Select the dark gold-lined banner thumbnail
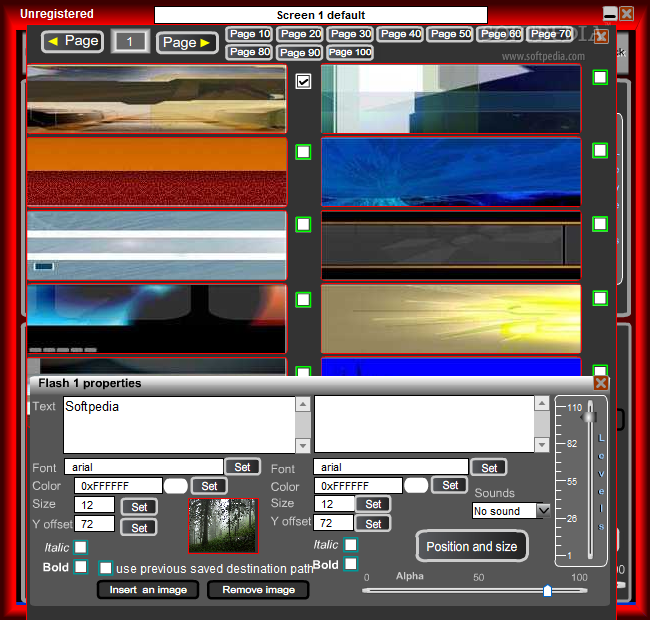The height and width of the screenshot is (620, 650). click(451, 246)
